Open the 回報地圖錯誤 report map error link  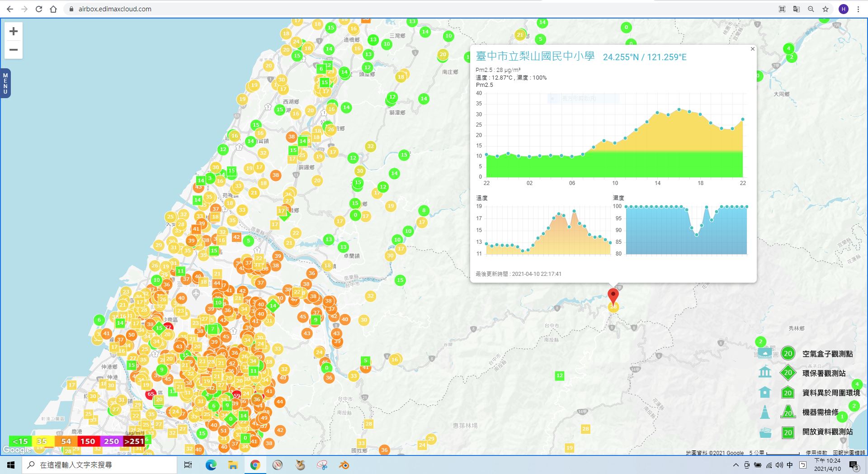(x=849, y=453)
